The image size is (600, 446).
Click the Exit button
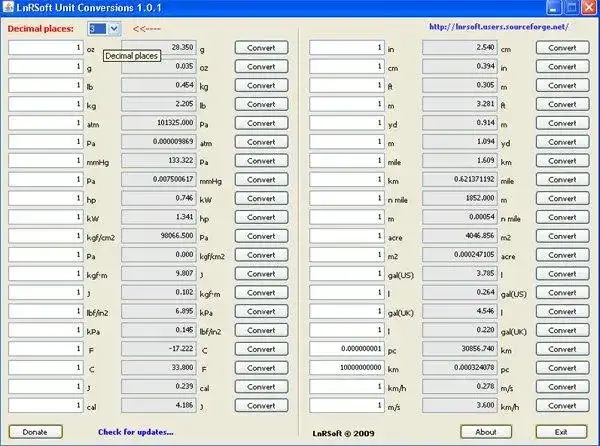[561, 432]
